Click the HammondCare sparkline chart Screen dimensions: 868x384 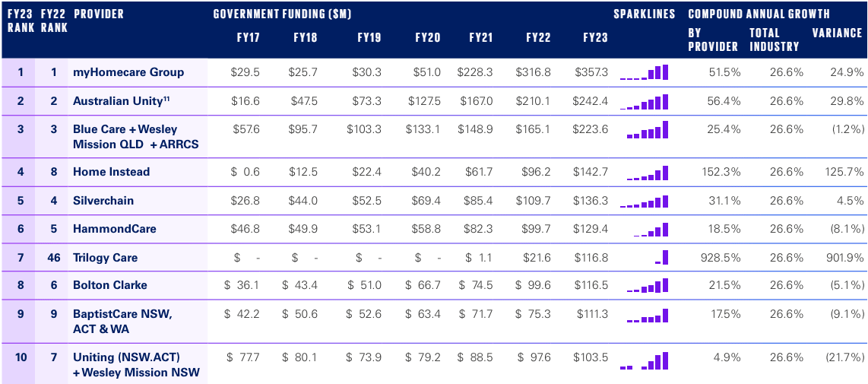point(651,230)
